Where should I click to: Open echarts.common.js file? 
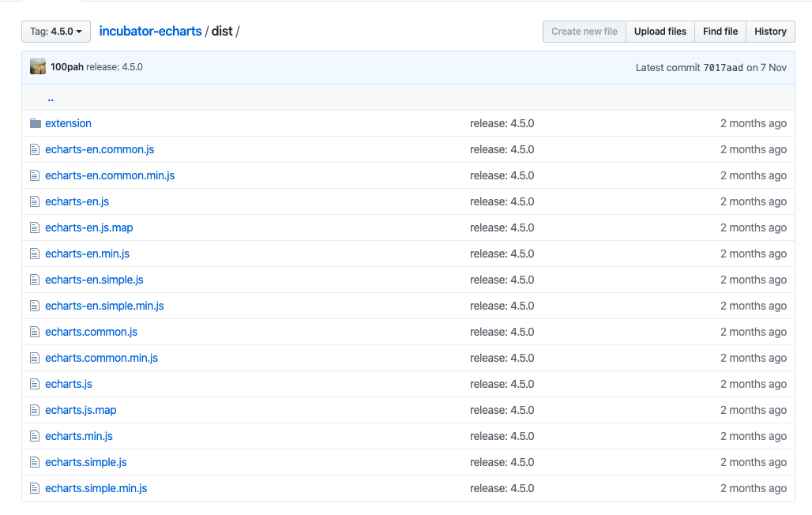click(x=91, y=332)
